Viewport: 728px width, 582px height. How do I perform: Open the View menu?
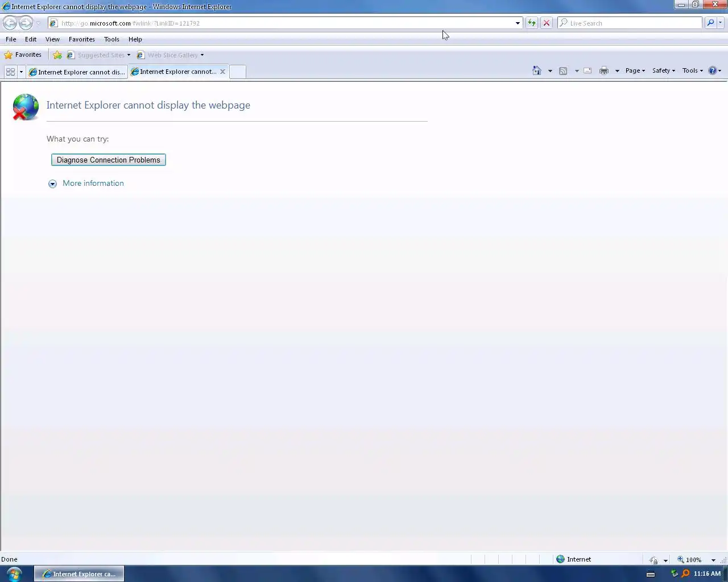coord(52,39)
